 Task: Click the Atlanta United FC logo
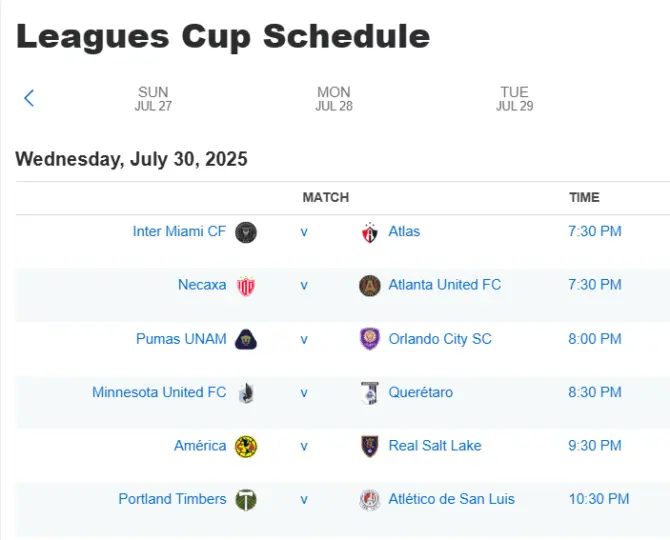click(370, 286)
